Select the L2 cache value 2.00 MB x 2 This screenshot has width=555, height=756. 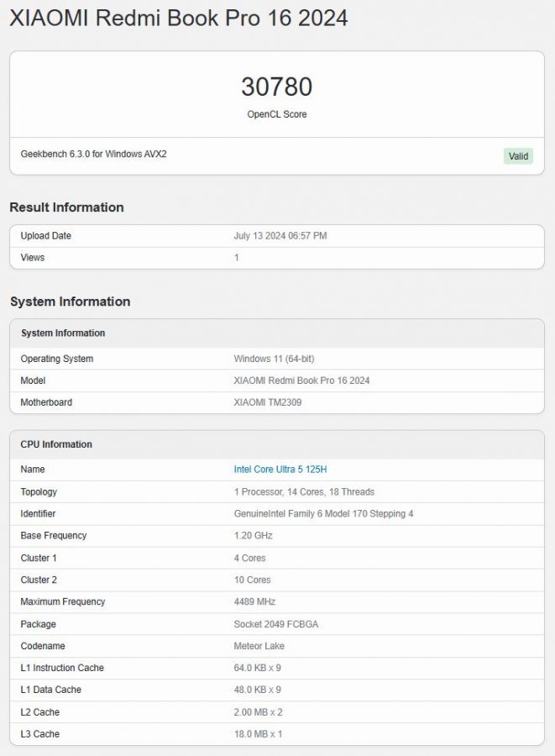coord(259,712)
